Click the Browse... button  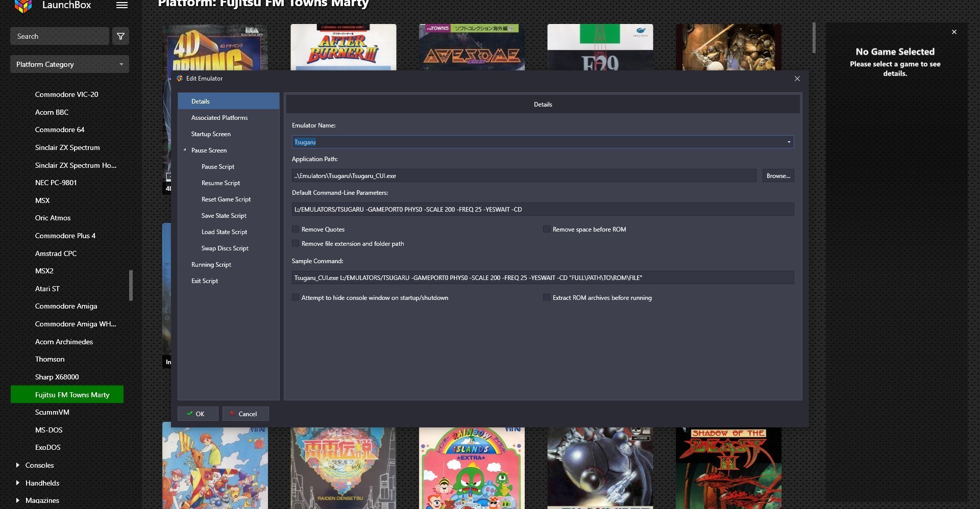778,175
